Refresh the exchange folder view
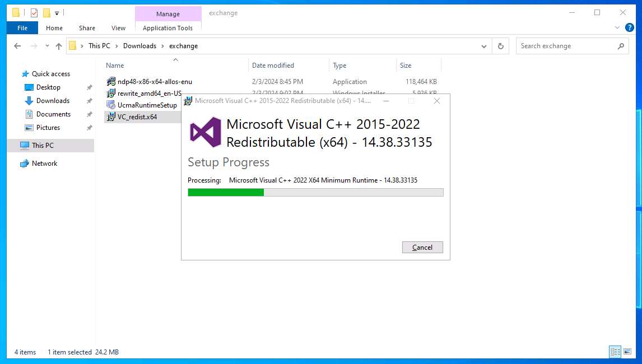The height and width of the screenshot is (364, 642). (x=500, y=46)
